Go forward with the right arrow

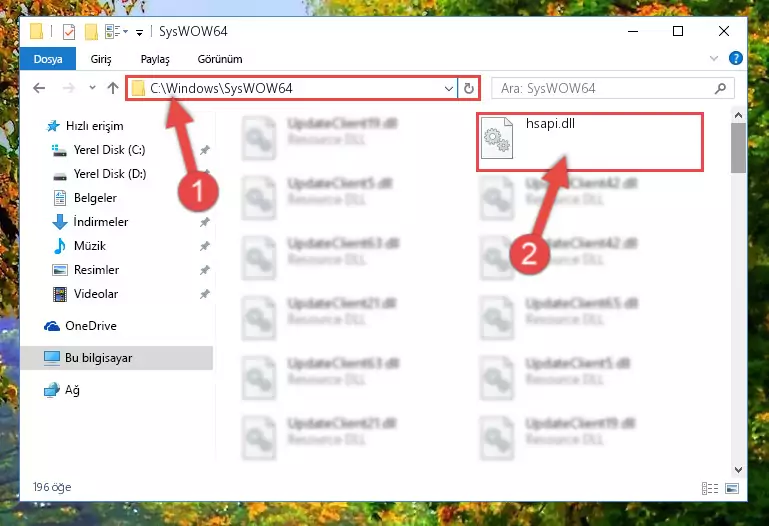click(69, 88)
